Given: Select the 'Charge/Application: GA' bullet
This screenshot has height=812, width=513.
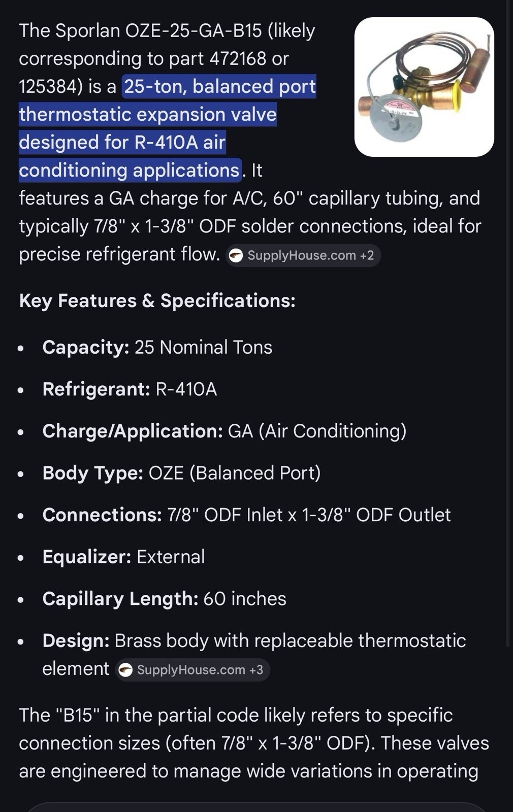Looking at the screenshot, I should tap(225, 431).
